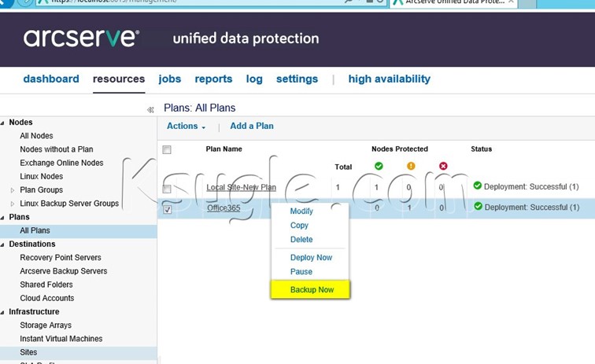Click the green success column icon
This screenshot has height=364, width=595.
(379, 166)
